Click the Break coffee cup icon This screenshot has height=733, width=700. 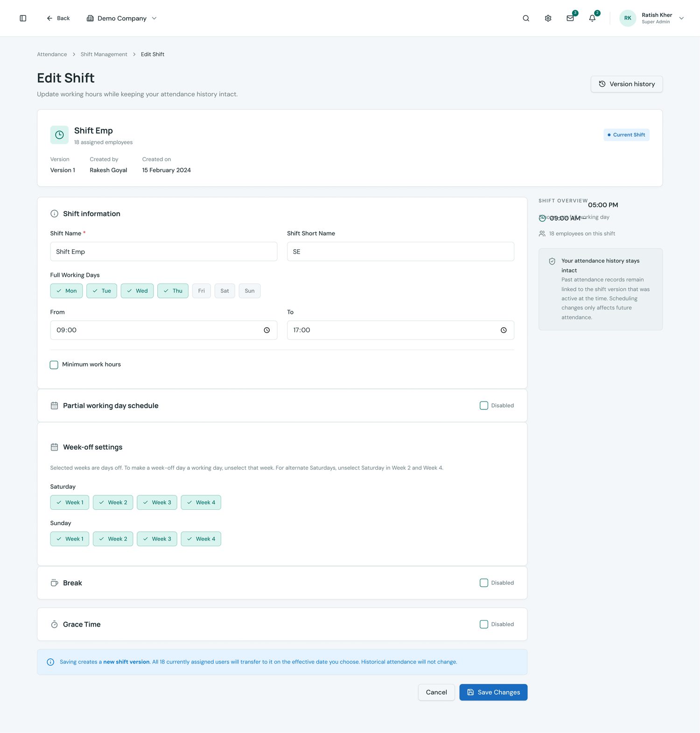(x=54, y=583)
